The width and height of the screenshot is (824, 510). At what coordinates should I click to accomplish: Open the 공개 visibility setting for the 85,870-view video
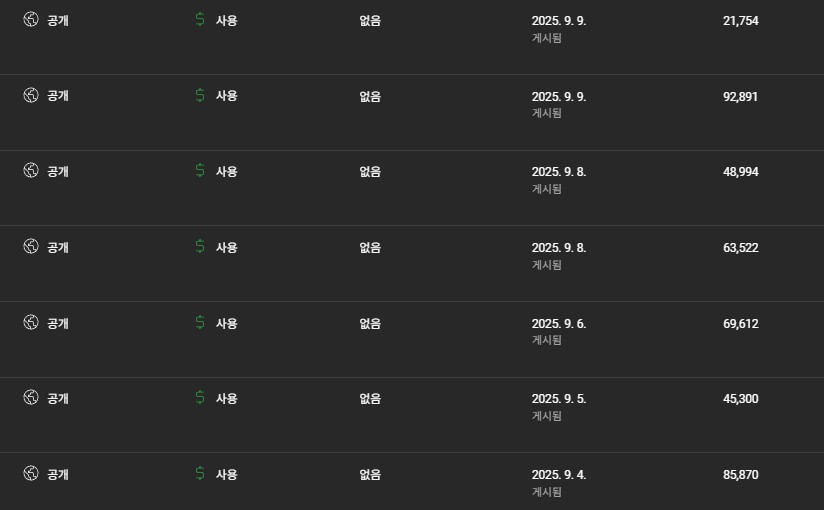pyautogui.click(x=58, y=474)
